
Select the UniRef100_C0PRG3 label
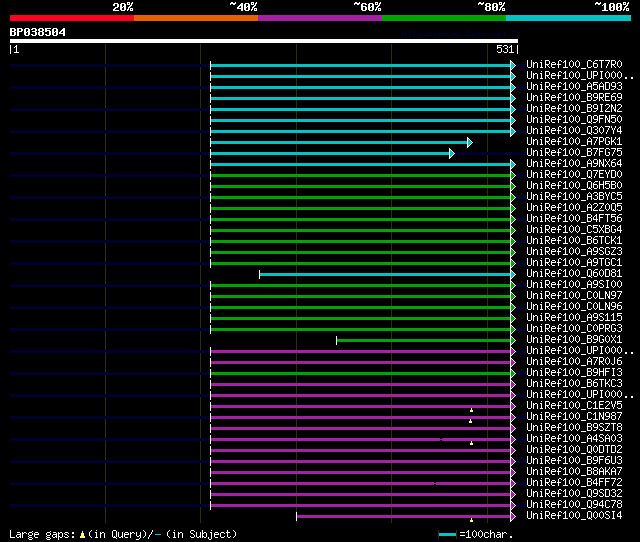574,329
